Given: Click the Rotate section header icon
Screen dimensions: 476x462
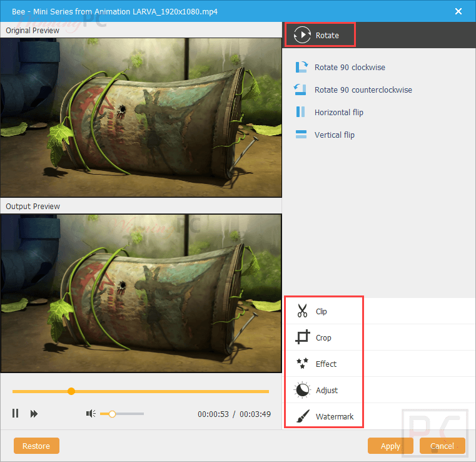Looking at the screenshot, I should pos(302,35).
